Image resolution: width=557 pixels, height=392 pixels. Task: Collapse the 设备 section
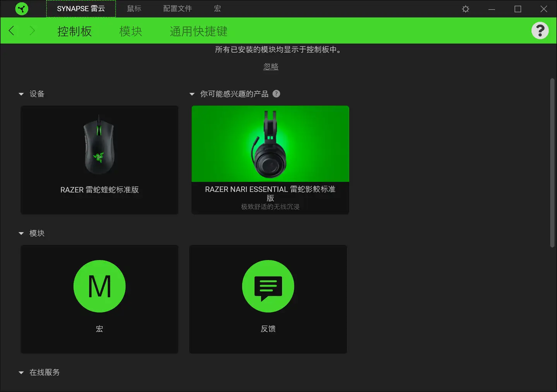[x=21, y=94]
